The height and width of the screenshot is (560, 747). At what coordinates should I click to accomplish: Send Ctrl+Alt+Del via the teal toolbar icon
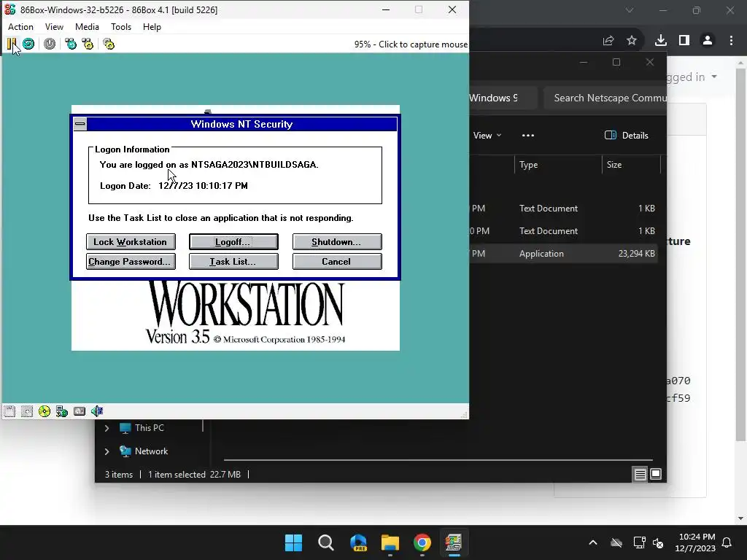71,44
